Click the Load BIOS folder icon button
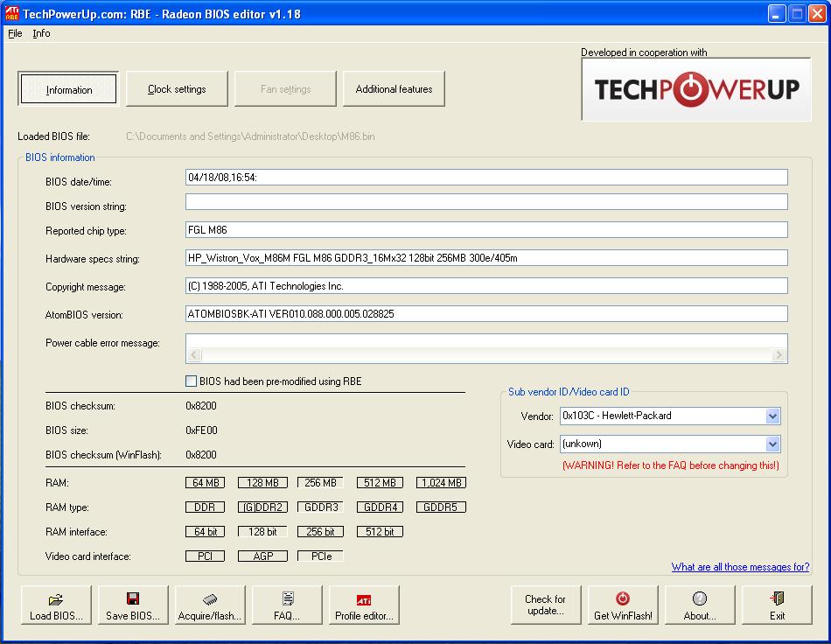The image size is (831, 644). 56,605
